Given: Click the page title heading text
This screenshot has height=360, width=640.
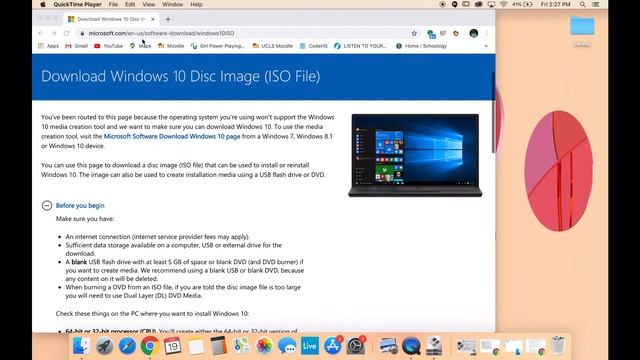Looking at the screenshot, I should pos(180,76).
